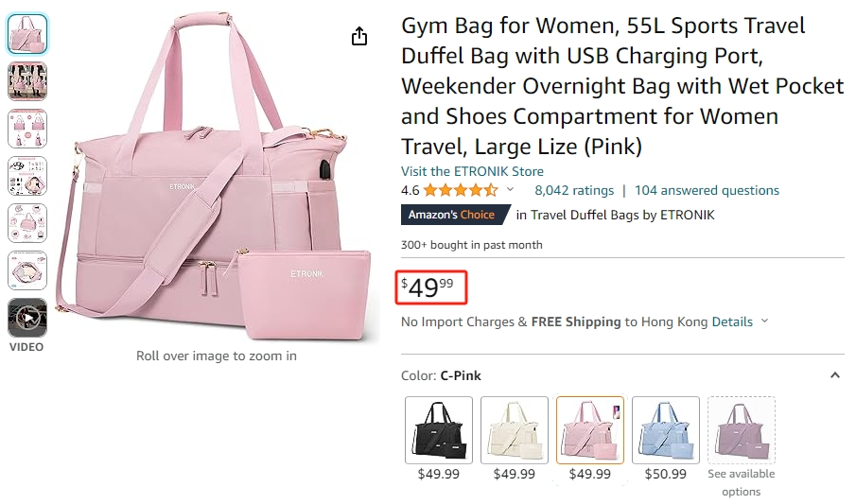The image size is (856, 504).
Task: Select the beige bag color option
Action: pos(515,430)
